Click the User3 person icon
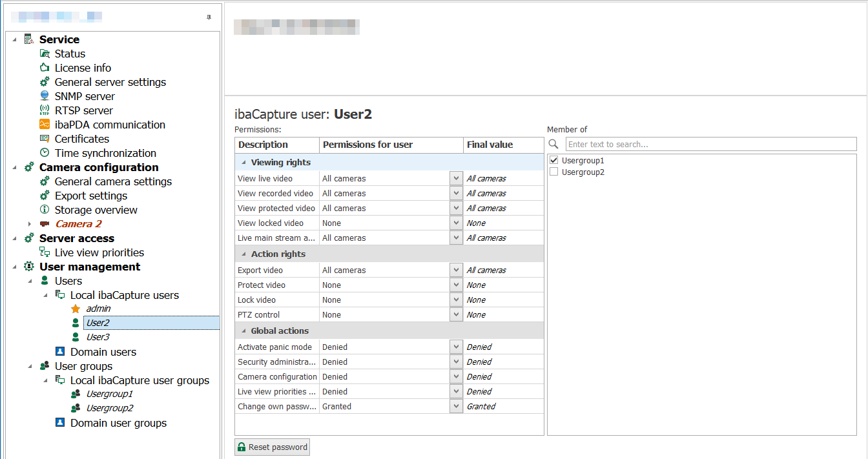Image resolution: width=868 pixels, height=459 pixels. coord(76,337)
